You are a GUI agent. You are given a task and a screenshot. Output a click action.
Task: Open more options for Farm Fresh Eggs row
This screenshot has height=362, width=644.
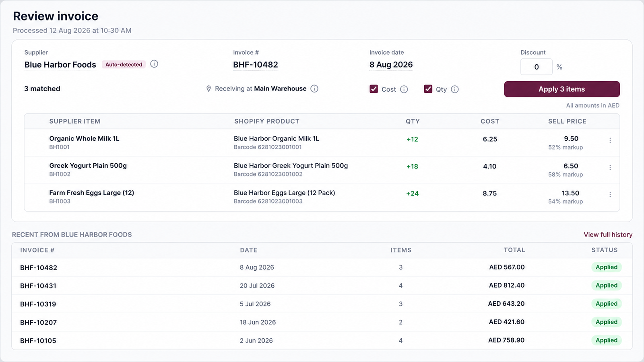tap(610, 194)
